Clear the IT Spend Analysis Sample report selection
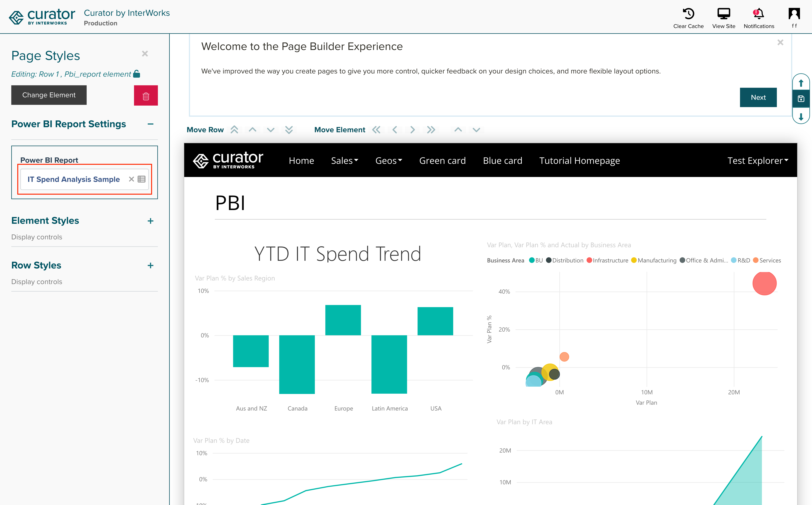812x505 pixels. click(131, 179)
